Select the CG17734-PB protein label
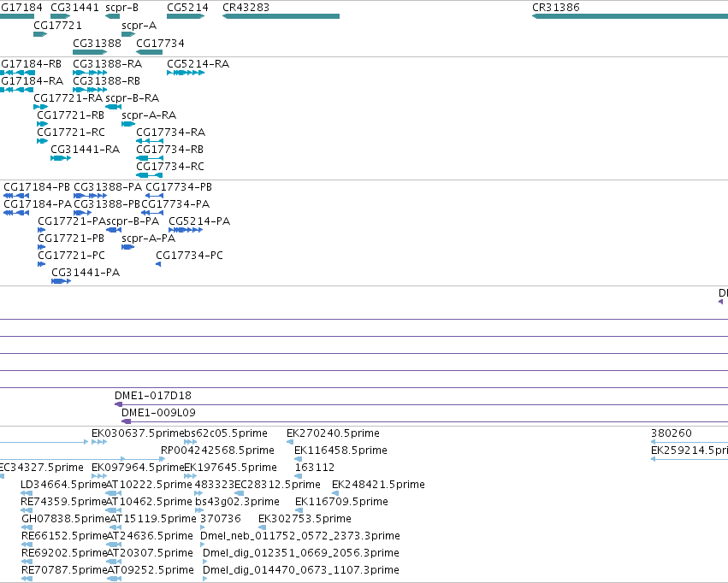This screenshot has height=583, width=728. coord(179,187)
